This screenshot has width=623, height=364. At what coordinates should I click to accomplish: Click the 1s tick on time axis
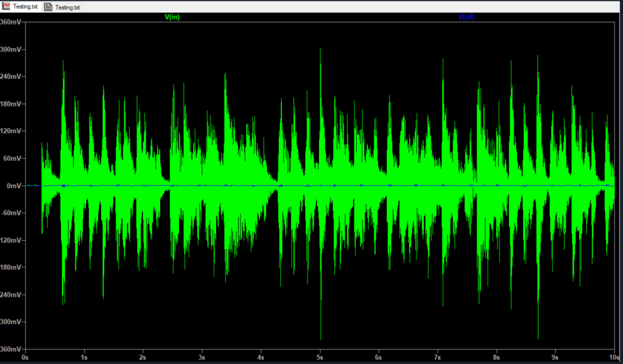click(84, 358)
